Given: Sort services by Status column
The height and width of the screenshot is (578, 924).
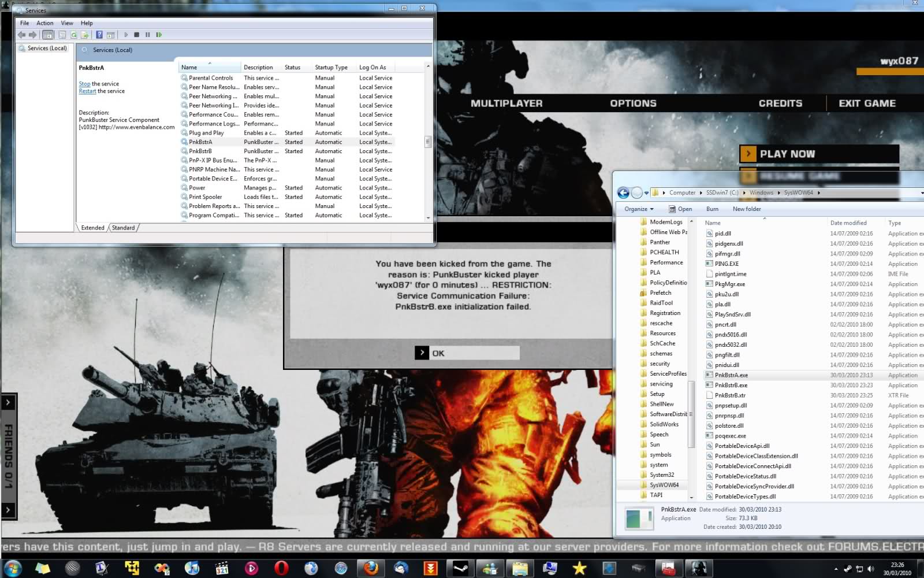Looking at the screenshot, I should coord(296,67).
